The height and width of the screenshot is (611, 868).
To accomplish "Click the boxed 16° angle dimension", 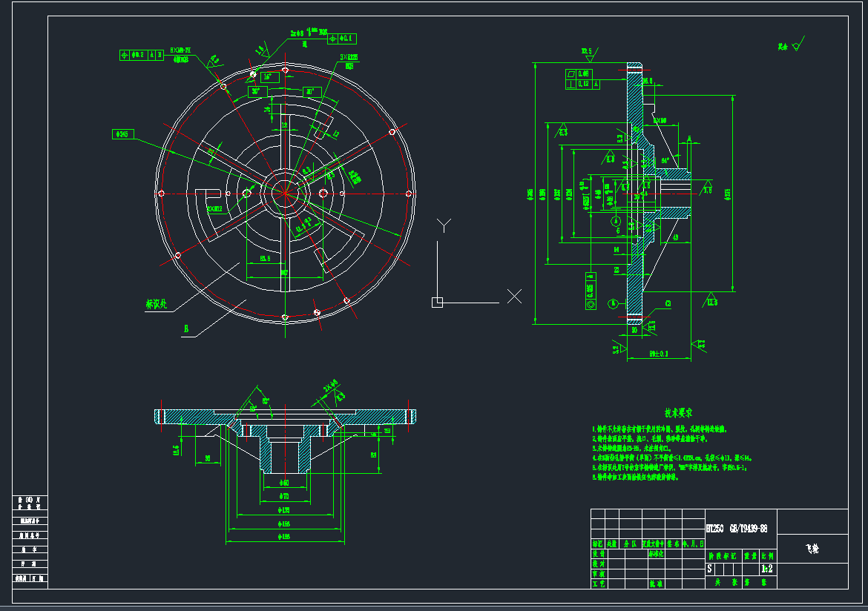I will tap(269, 76).
